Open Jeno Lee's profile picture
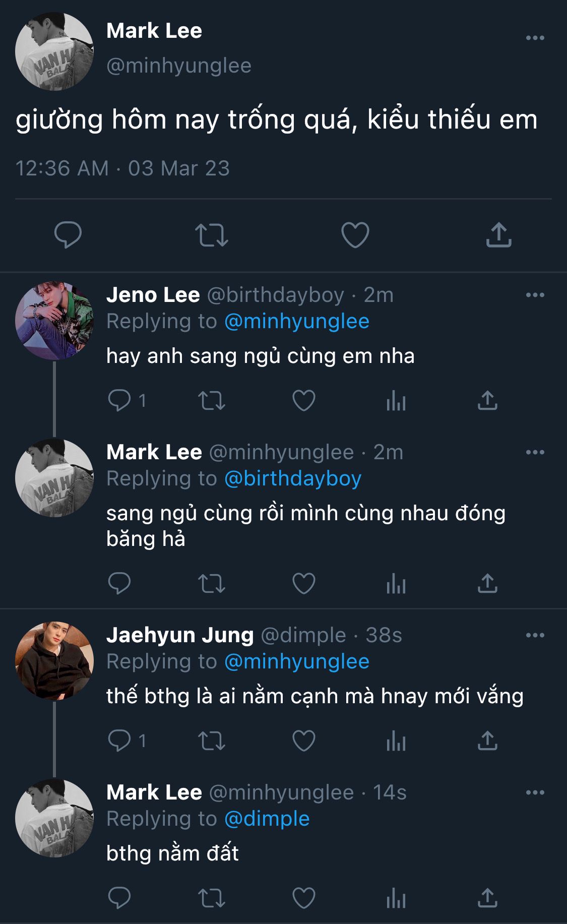Viewport: 567px width, 924px height. [54, 321]
